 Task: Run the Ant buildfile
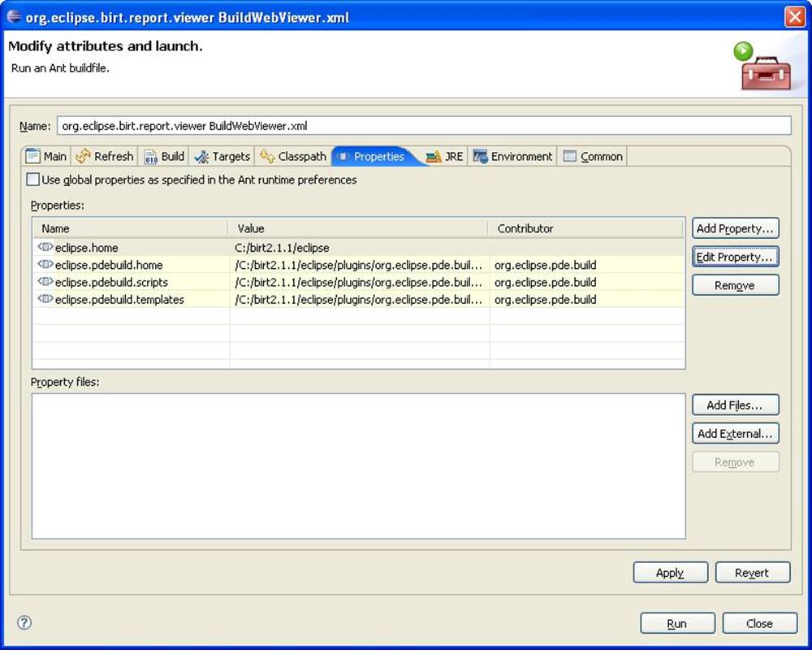tap(678, 623)
